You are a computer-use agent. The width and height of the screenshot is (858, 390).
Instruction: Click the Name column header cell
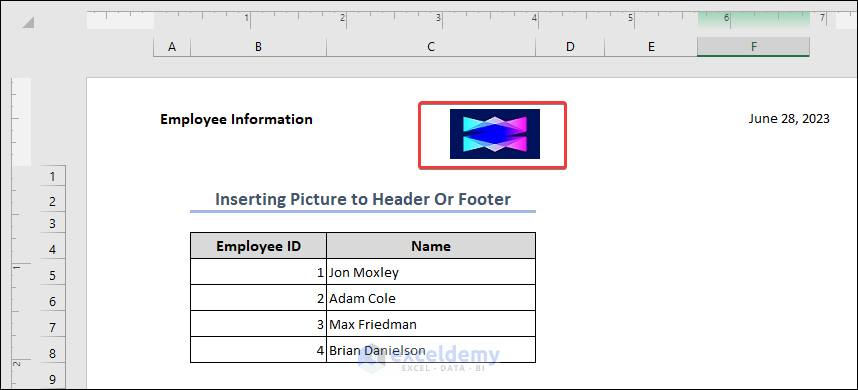point(431,246)
